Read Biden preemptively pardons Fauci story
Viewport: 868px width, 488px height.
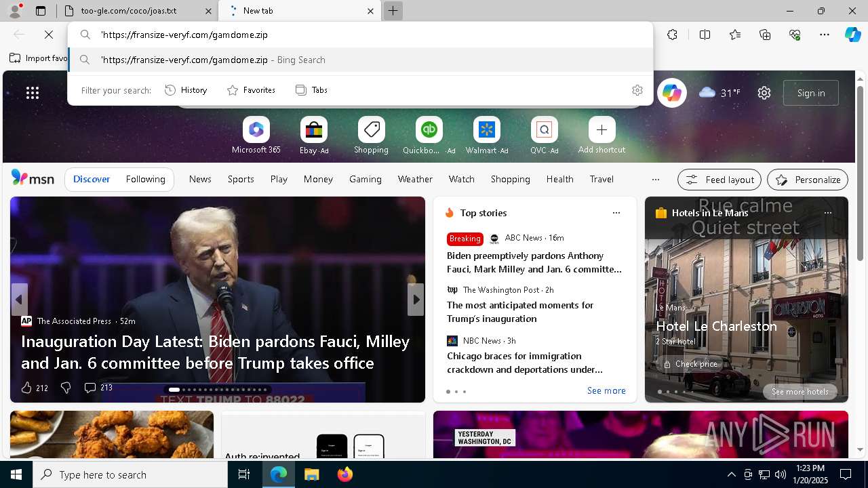(534, 262)
